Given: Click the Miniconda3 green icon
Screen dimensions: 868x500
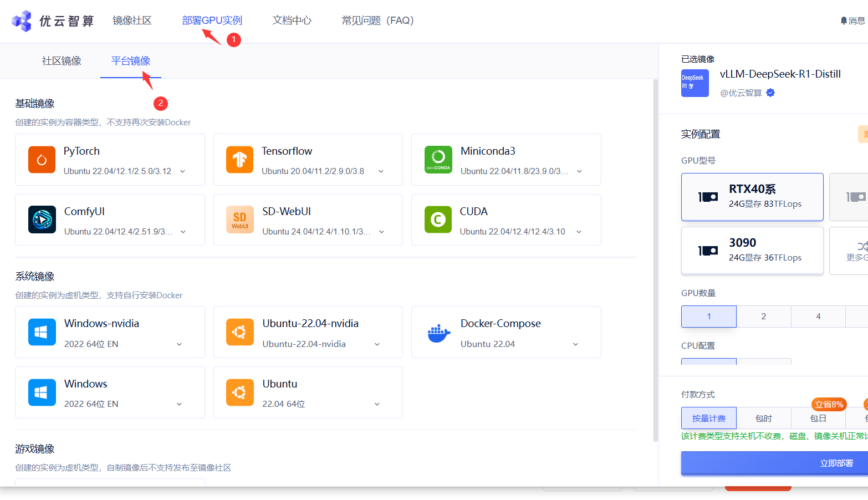Looking at the screenshot, I should pyautogui.click(x=438, y=160).
